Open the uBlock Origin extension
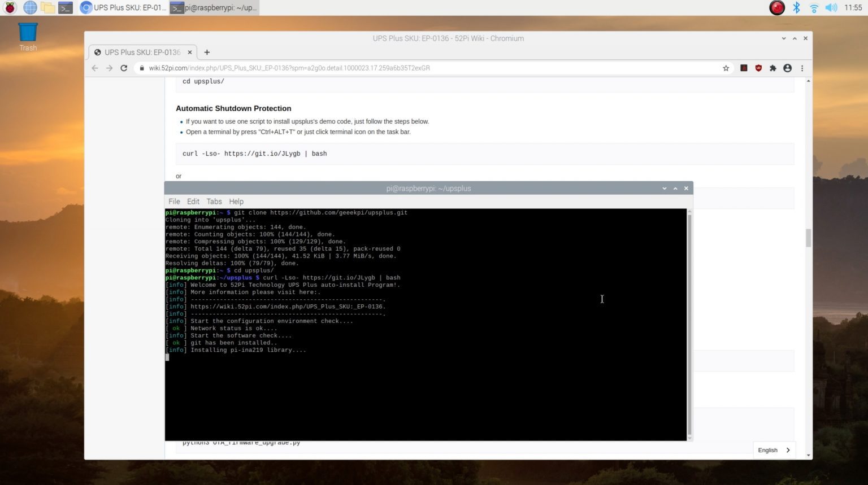The width and height of the screenshot is (868, 485). click(758, 68)
